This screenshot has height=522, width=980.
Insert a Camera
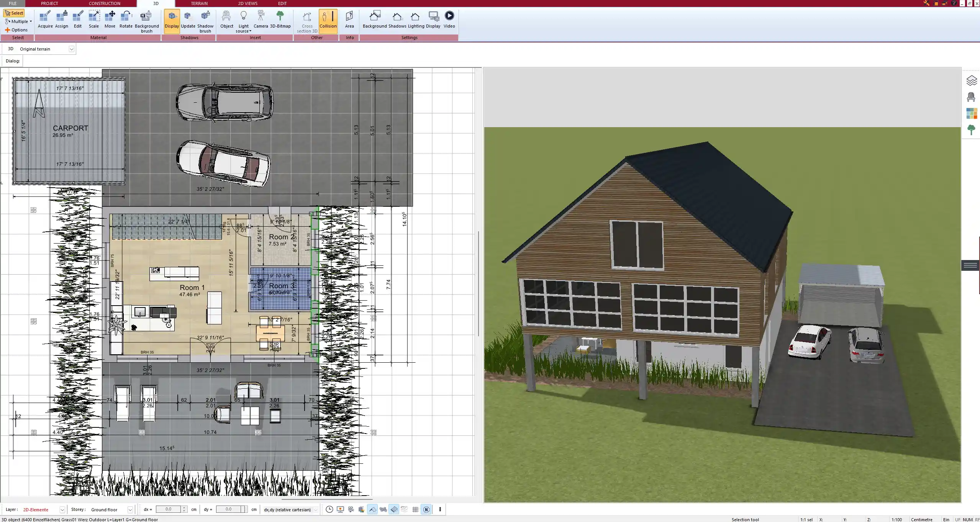261,20
